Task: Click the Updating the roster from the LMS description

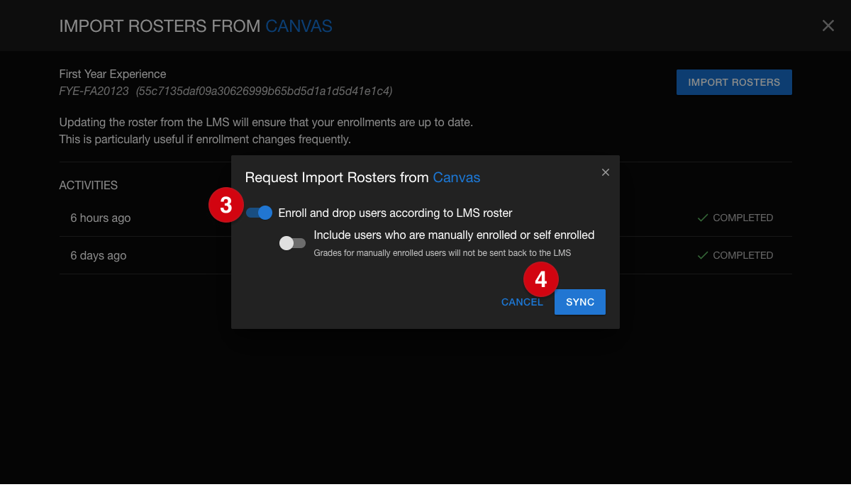Action: [266, 131]
